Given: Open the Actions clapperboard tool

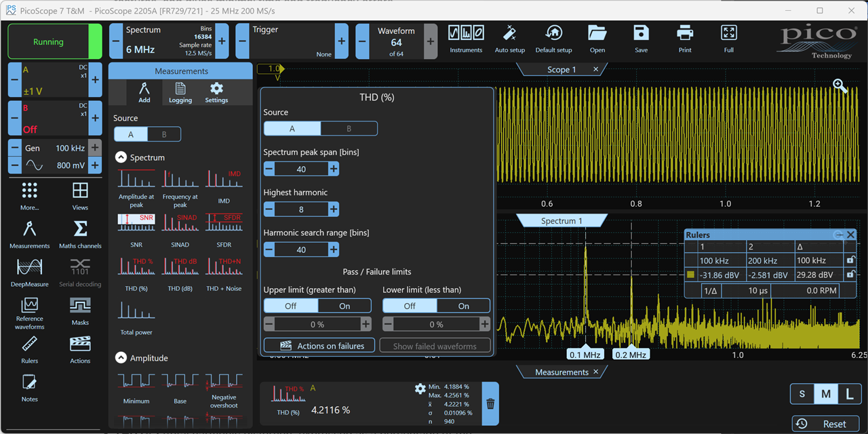Looking at the screenshot, I should pyautogui.click(x=80, y=350).
